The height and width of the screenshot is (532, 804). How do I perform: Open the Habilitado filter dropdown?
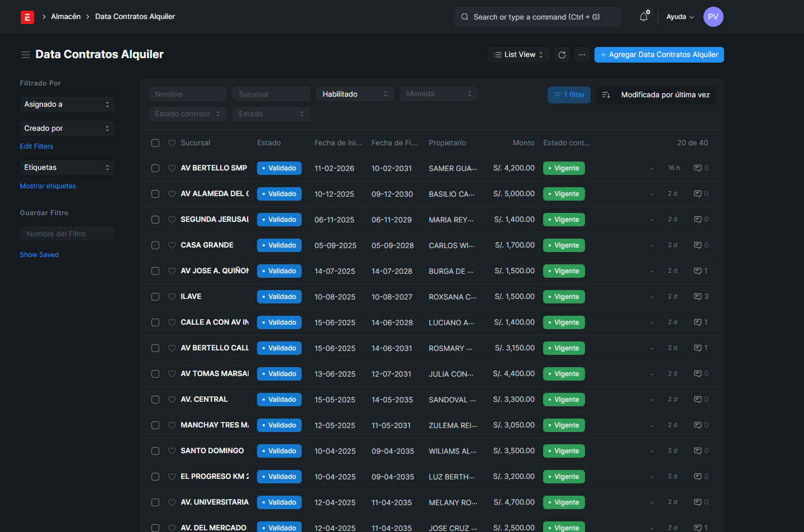pyautogui.click(x=355, y=94)
